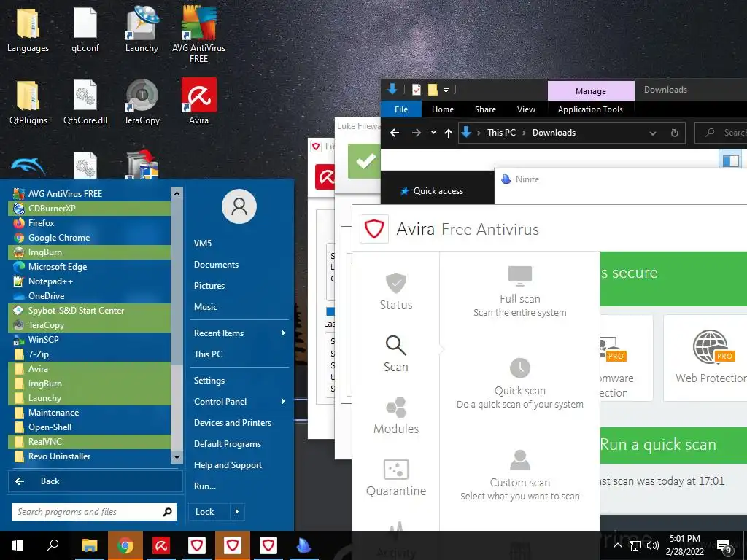Viewport: 747px width, 560px height.
Task: Open Devices and Printers
Action: pyautogui.click(x=233, y=423)
